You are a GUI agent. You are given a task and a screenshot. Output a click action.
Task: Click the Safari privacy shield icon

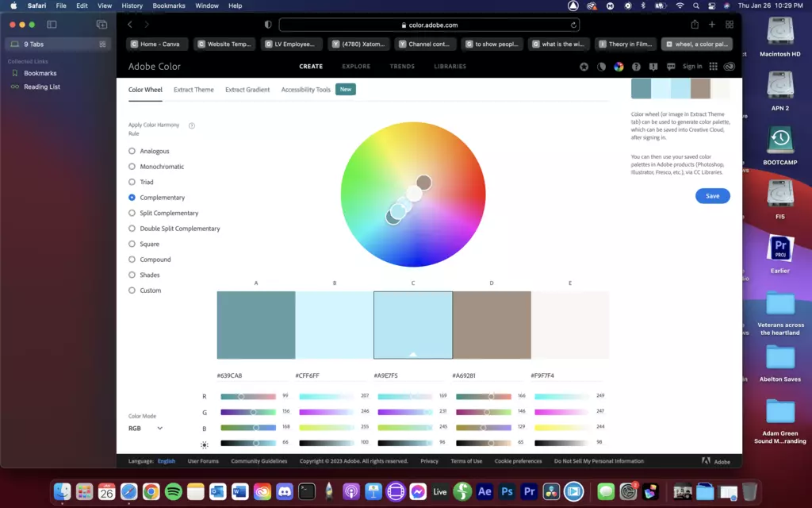268,25
